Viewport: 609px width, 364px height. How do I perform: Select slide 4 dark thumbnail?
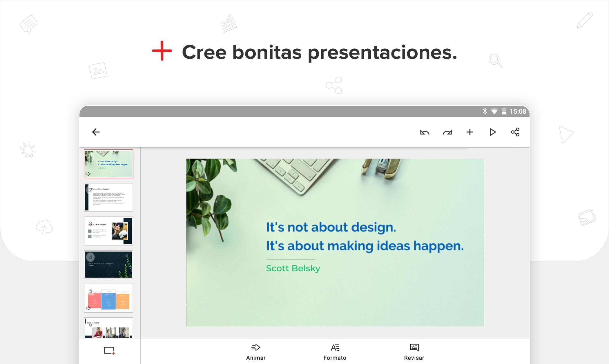tap(108, 265)
